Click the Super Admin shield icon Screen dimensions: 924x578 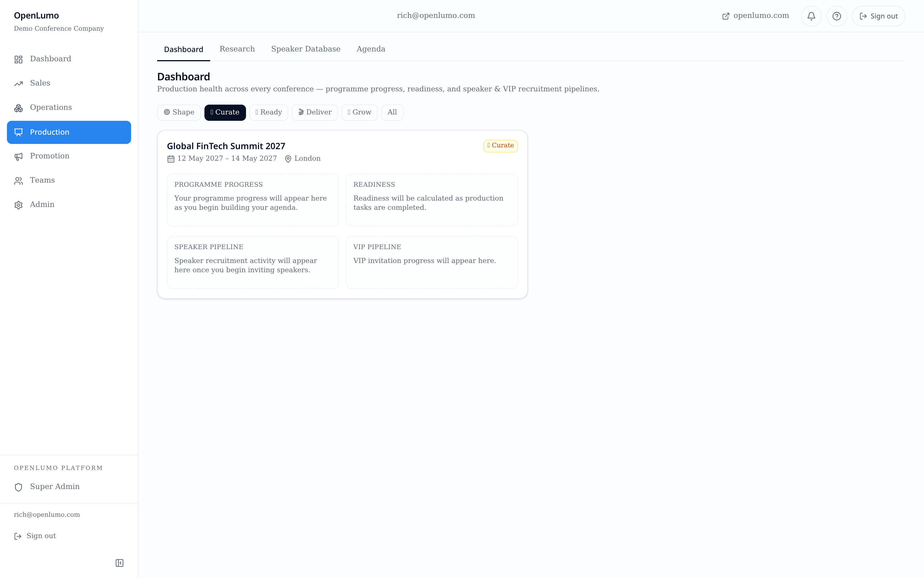click(18, 487)
